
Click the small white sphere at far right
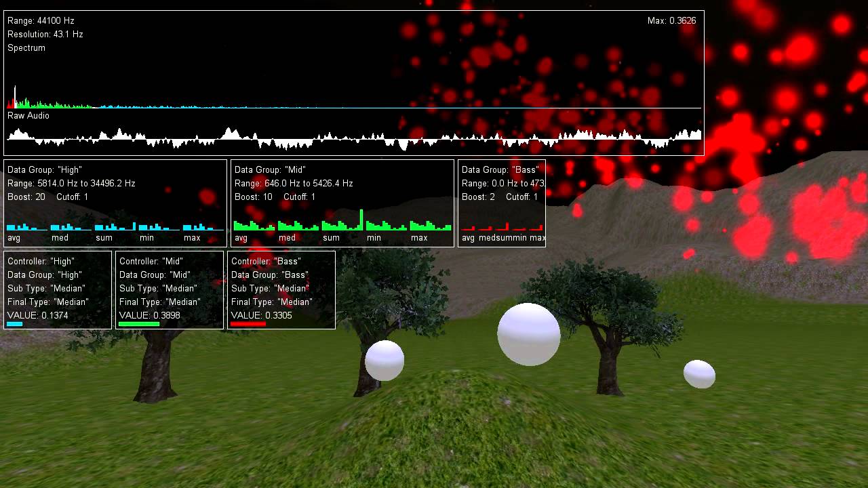(x=699, y=374)
